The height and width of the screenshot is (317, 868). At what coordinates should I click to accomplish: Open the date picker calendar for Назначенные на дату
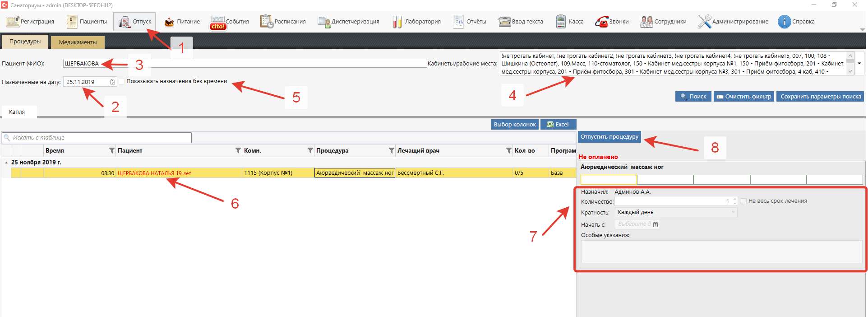point(112,82)
